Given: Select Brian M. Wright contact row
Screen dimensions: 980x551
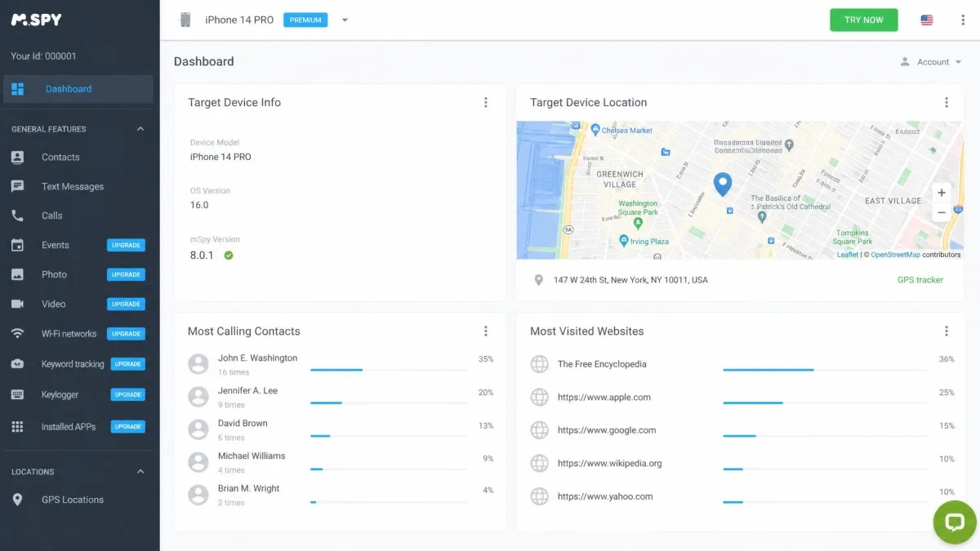Looking at the screenshot, I should [341, 495].
